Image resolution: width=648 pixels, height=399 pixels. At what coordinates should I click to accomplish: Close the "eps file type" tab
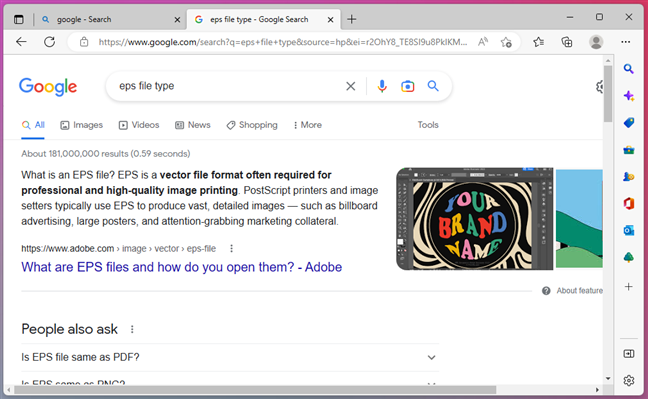[x=331, y=19]
